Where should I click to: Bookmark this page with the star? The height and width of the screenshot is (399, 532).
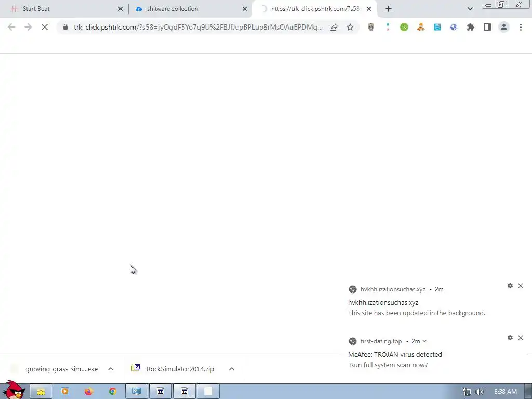350,27
